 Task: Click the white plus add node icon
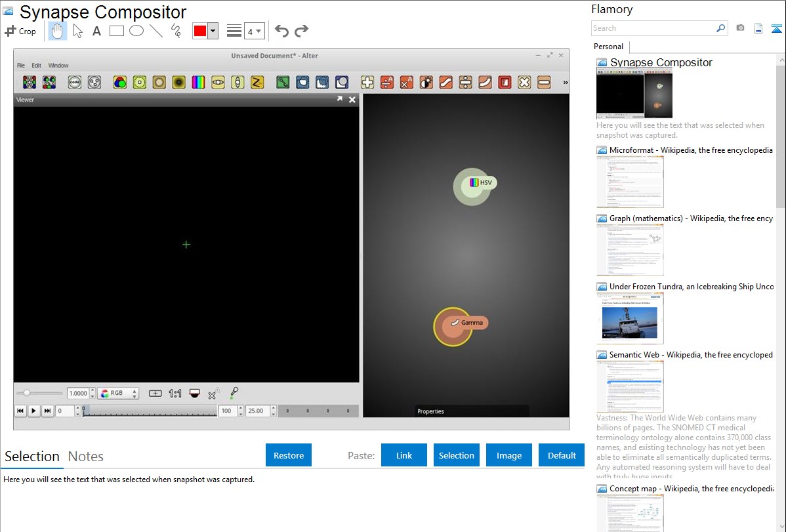367,82
